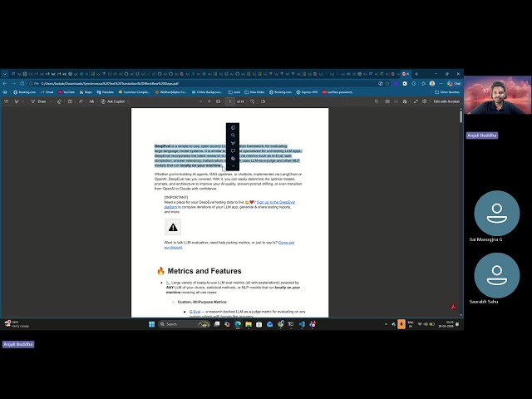
Task: Click the 'Metrics and Features' heading
Action: point(204,271)
